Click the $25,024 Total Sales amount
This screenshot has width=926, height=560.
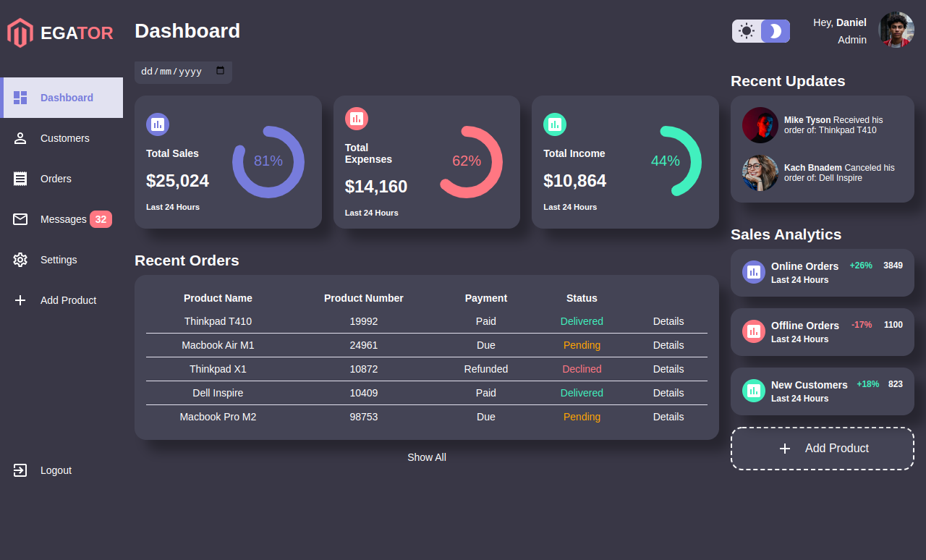pos(178,181)
